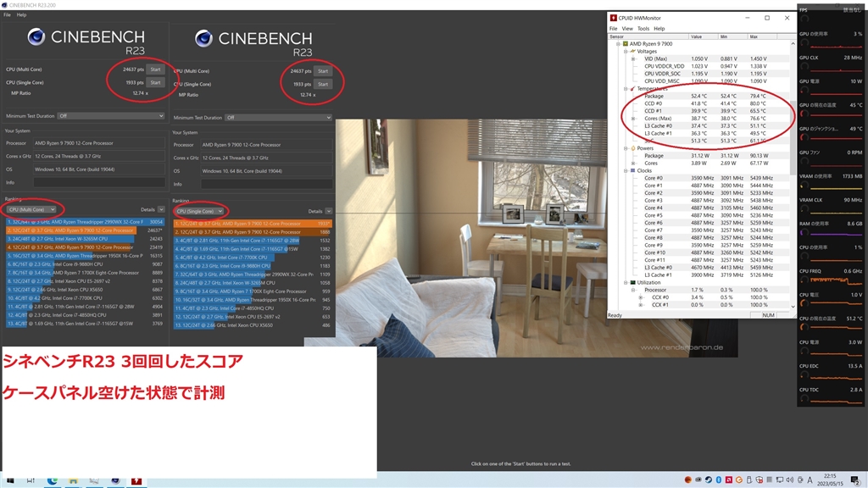Click the Steam icon in the system tray

click(x=708, y=480)
